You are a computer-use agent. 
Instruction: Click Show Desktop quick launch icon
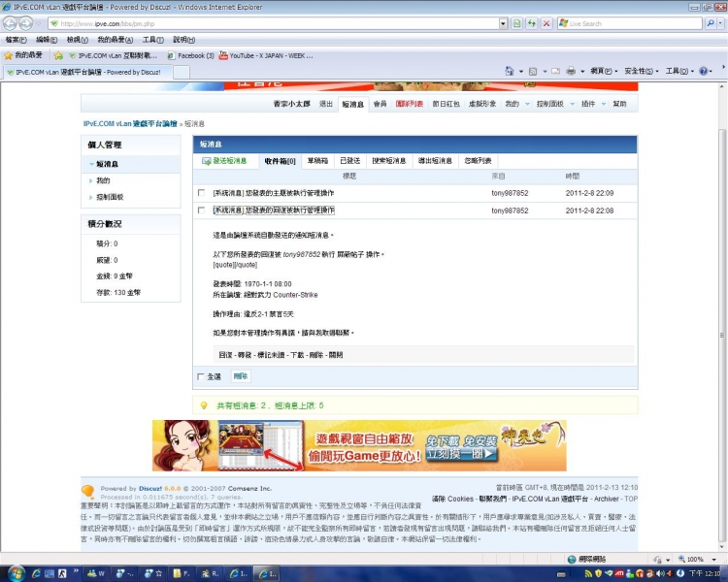point(50,573)
